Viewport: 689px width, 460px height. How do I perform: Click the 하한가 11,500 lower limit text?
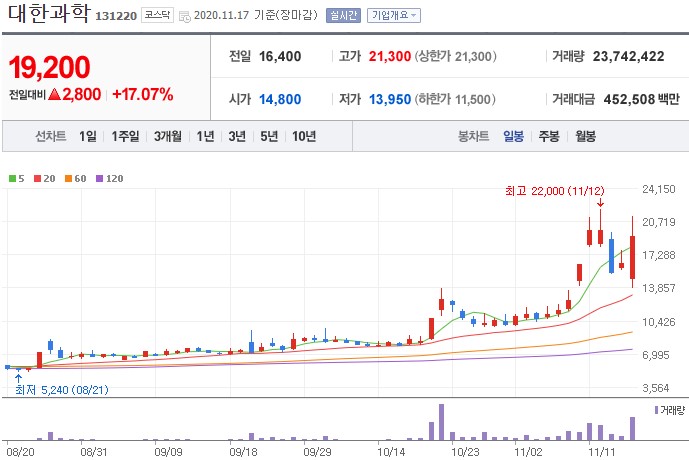(455, 99)
